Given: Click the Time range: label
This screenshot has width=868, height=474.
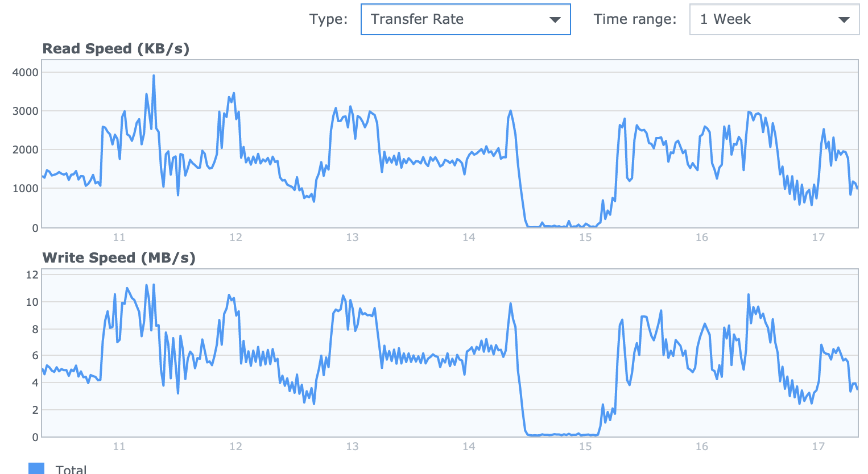Looking at the screenshot, I should [635, 19].
